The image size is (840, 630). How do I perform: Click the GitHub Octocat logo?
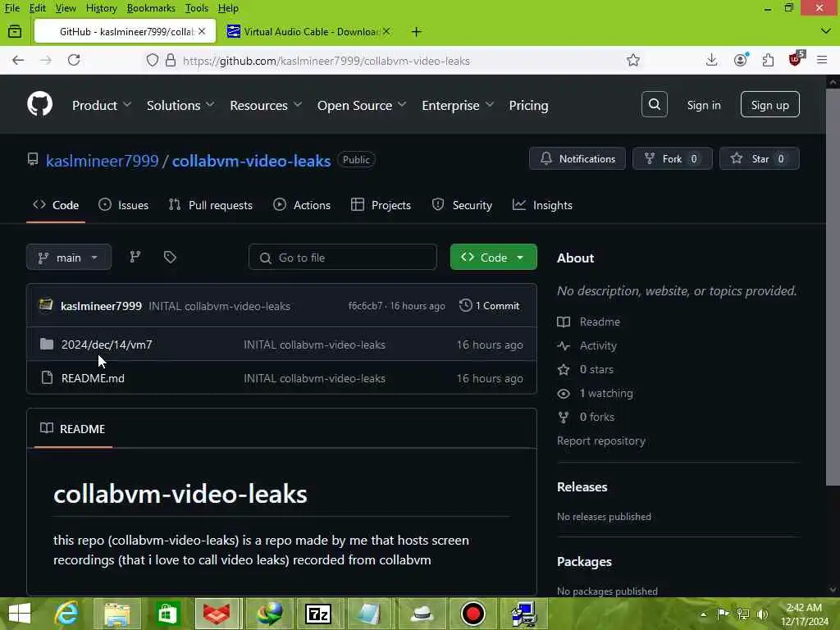(39, 104)
